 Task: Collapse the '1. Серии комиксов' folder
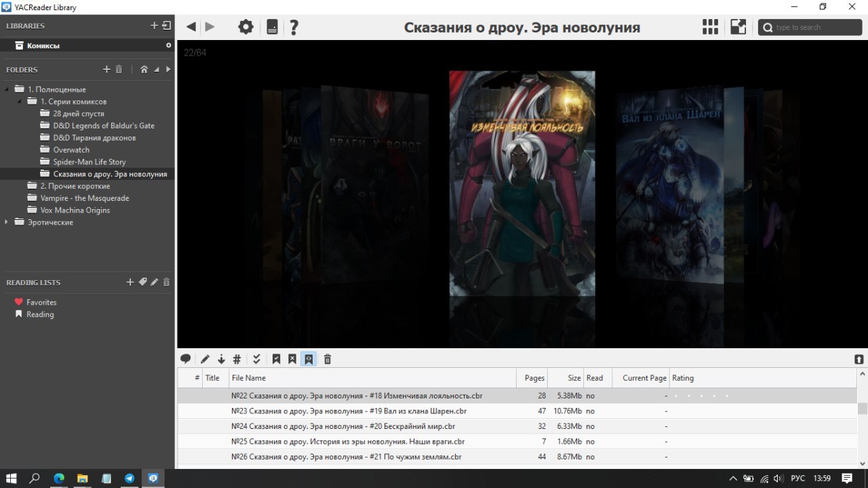[x=20, y=101]
